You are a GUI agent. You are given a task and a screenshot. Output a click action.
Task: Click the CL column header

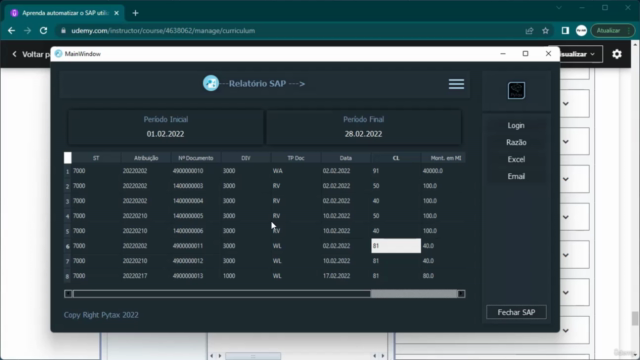pyautogui.click(x=396, y=158)
